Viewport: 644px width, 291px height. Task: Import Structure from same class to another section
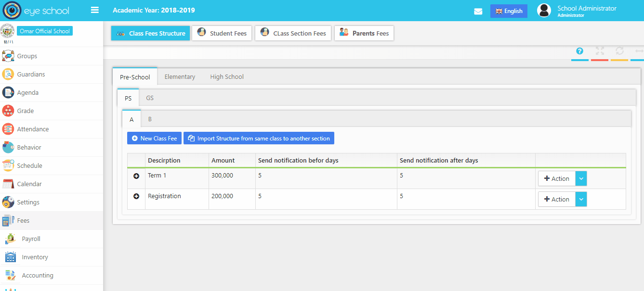(259, 139)
